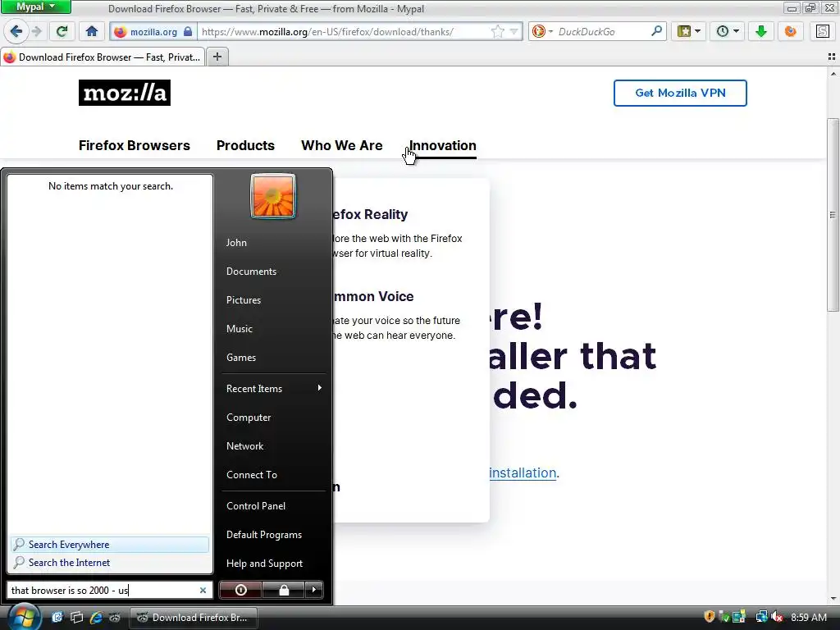Screen dimensions: 840x630
Task: Show downloads with the green arrow icon
Action: (x=760, y=32)
